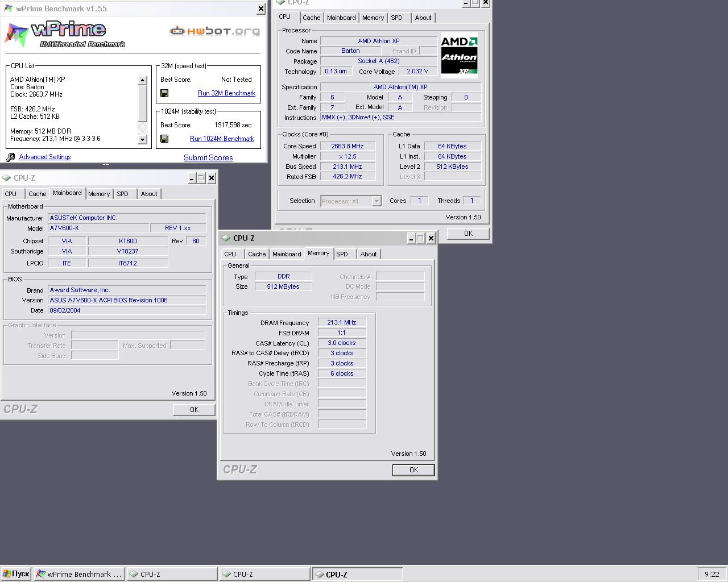Click the Multiplier value x 12.5
The height and width of the screenshot is (582, 728).
click(348, 156)
